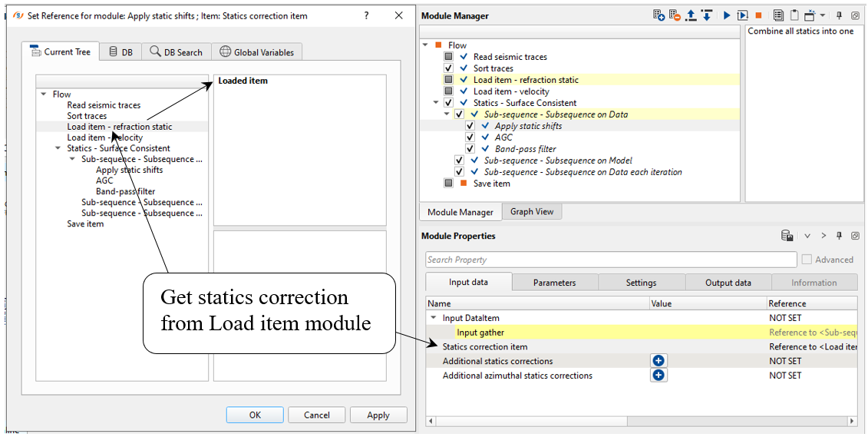Viewport: 868px width, 437px height.
Task: Move module down with the down arrow icon
Action: [705, 15]
